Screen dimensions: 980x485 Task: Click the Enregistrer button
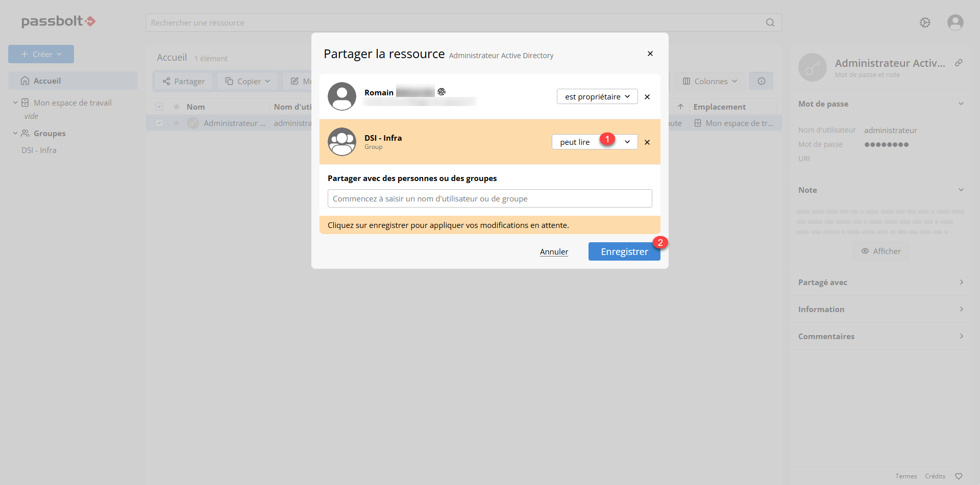[x=624, y=251]
